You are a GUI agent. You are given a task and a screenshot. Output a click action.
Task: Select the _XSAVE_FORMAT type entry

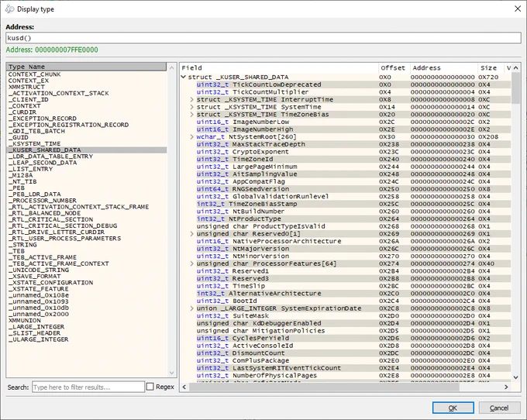(86, 276)
